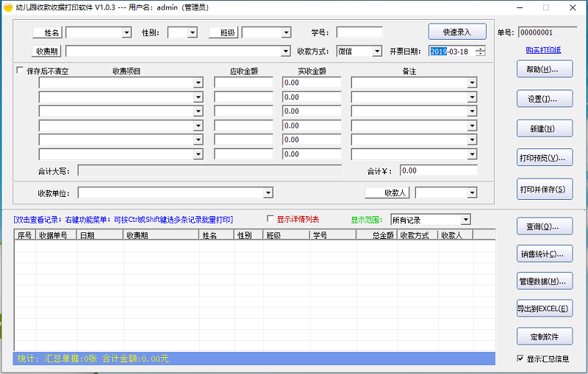Viewport: 588px width, 374px height.
Task: Sort by 收据单号 column header
Action: point(57,235)
